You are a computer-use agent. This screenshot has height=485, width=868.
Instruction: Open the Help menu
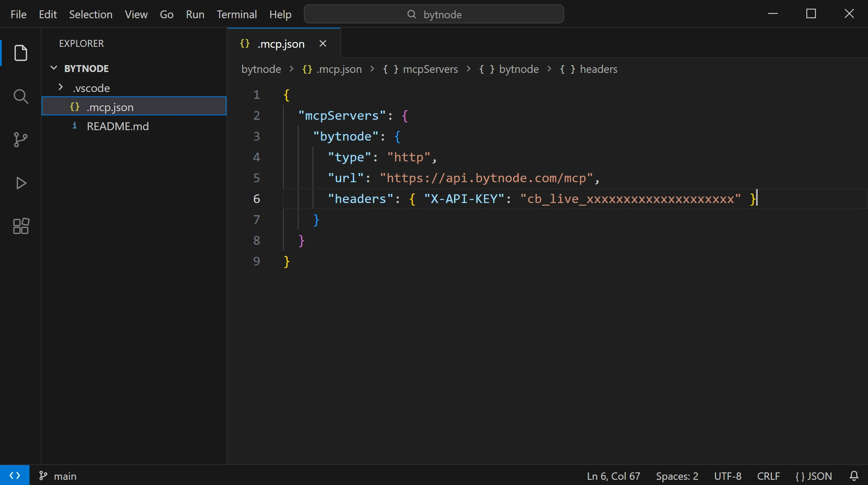tap(280, 14)
